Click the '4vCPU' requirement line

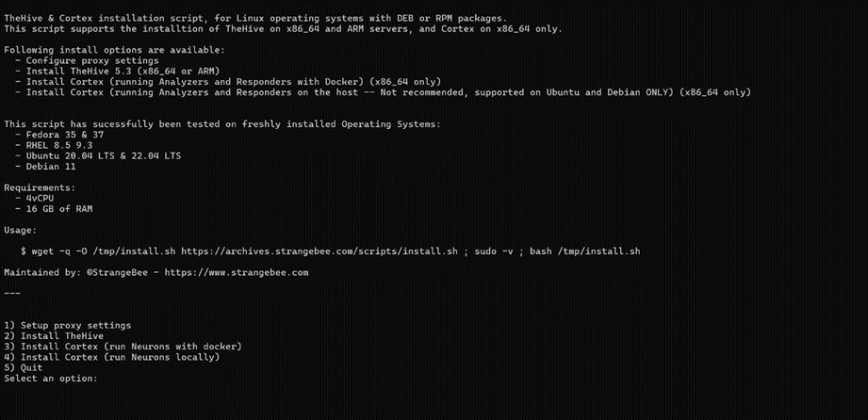pos(40,198)
